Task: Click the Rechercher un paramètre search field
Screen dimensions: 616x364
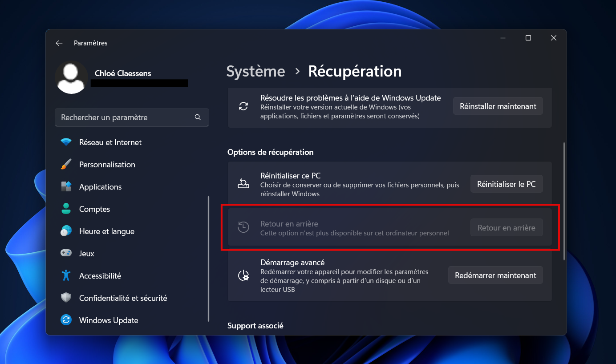Action: (x=125, y=117)
